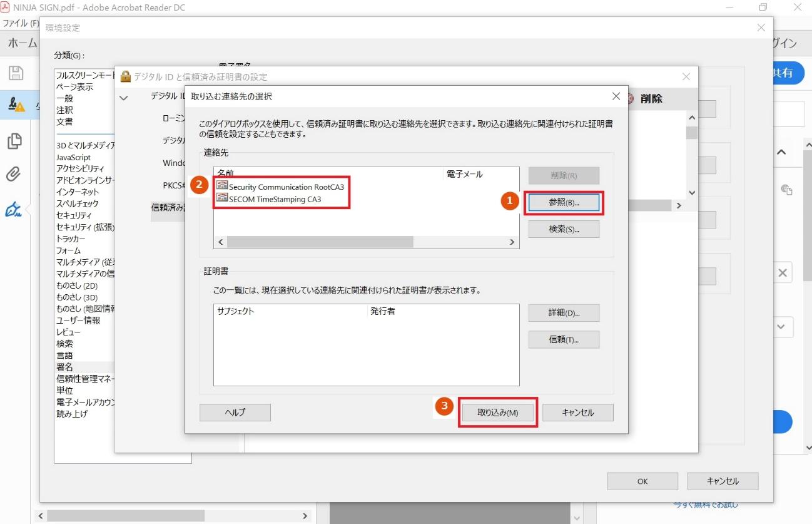Select PKCS# tree item

click(175, 185)
